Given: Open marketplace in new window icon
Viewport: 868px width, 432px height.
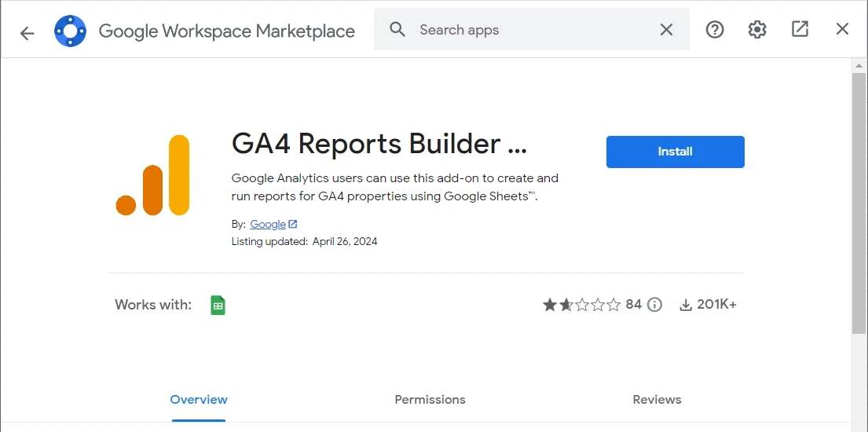Looking at the screenshot, I should 800,29.
